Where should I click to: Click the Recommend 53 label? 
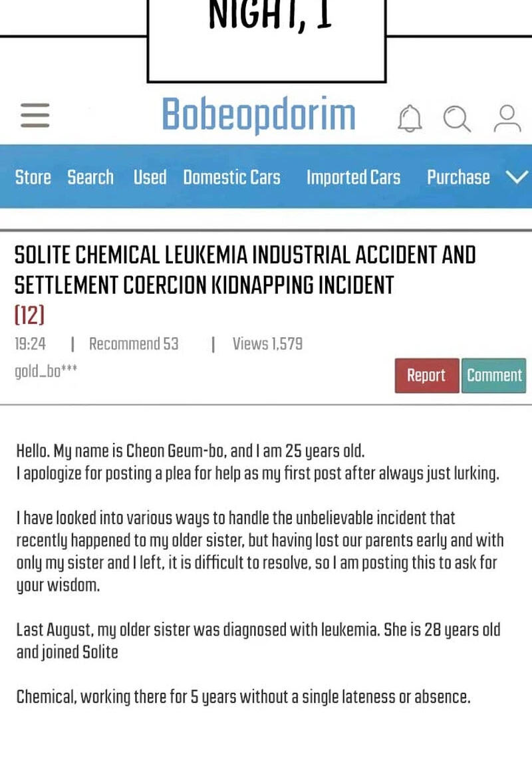[x=134, y=344]
